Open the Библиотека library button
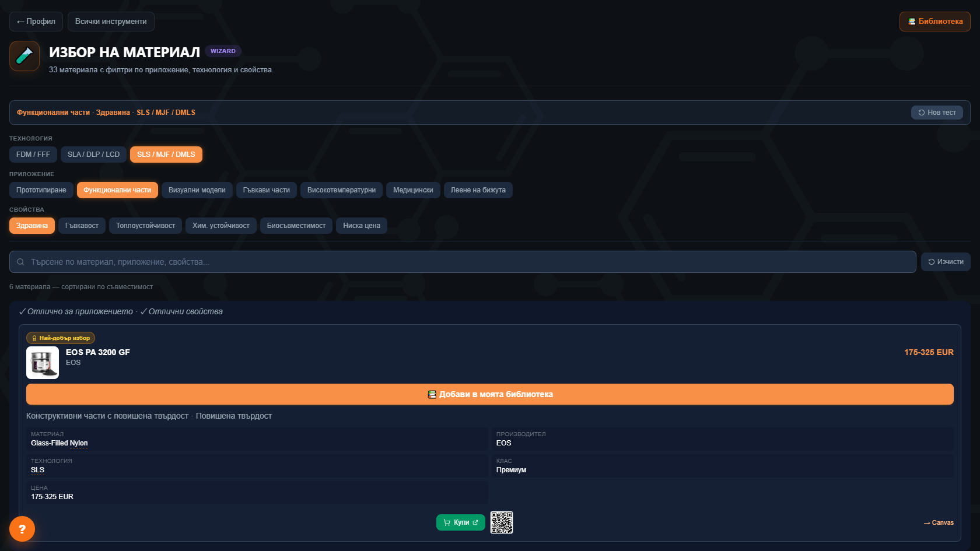Screen dimensions: 980x551 935,22
